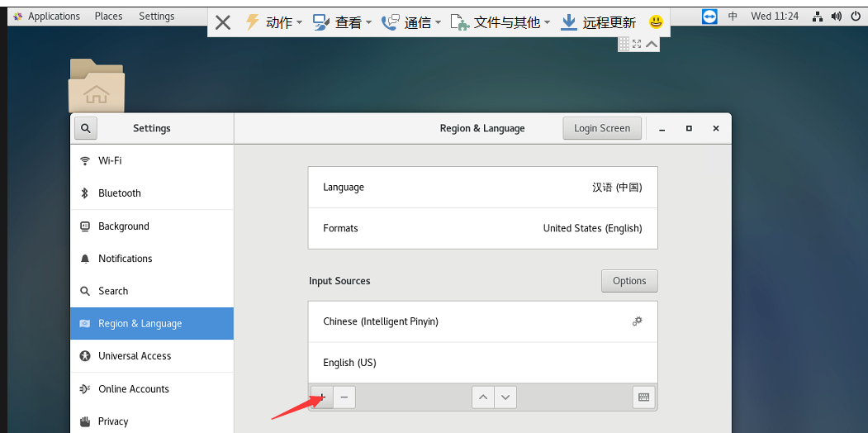Click volume speaker tray icon
The height and width of the screenshot is (433, 868).
tap(836, 17)
